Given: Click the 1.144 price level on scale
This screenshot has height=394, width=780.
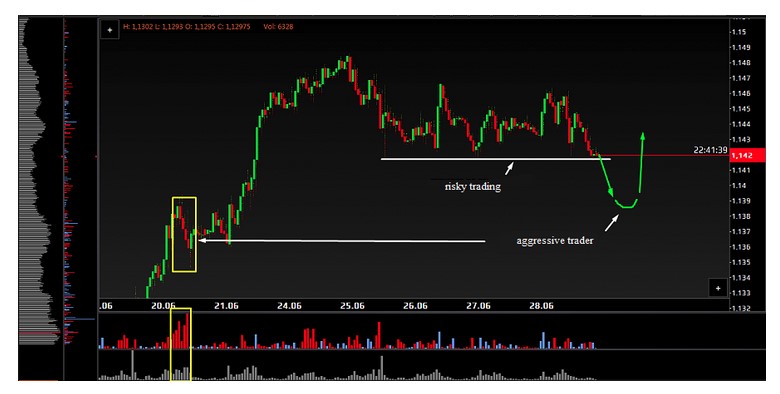Looking at the screenshot, I should pos(741,124).
